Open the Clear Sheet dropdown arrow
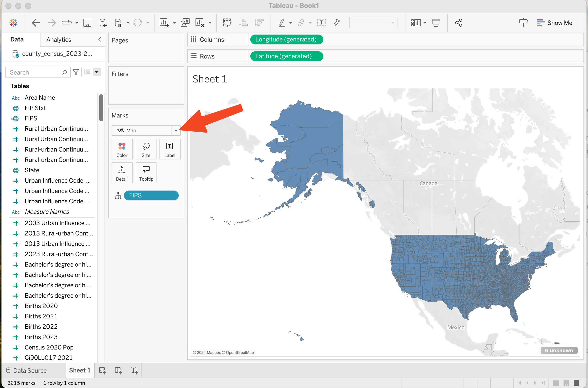Screen dimensions: 588x388 click(x=210, y=23)
